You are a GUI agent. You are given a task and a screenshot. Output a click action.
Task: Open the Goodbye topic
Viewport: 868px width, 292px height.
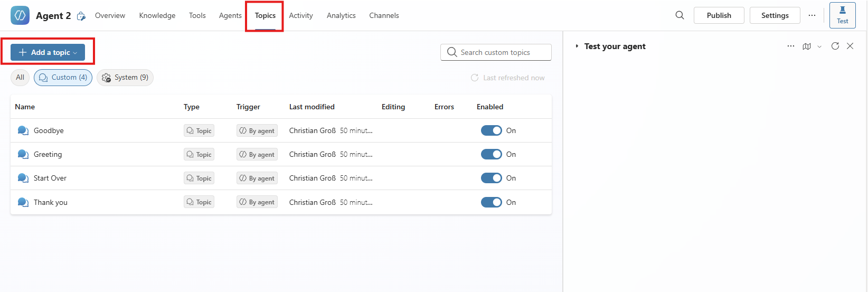coord(49,130)
